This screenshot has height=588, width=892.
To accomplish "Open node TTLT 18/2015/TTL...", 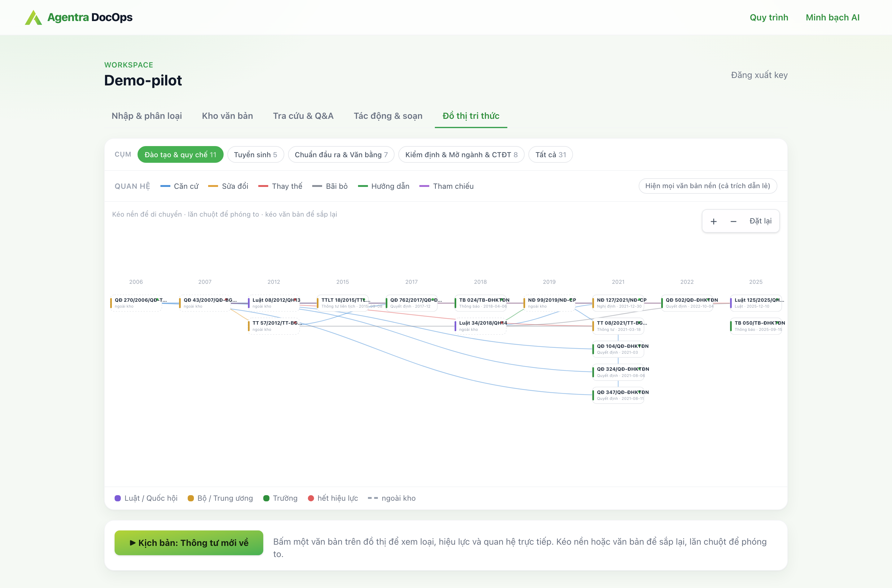I will (343, 303).
